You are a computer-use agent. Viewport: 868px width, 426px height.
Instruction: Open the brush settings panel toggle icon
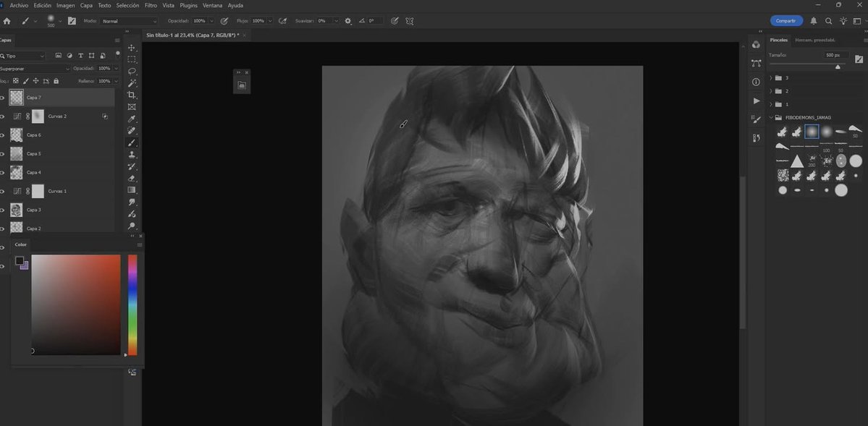click(72, 21)
